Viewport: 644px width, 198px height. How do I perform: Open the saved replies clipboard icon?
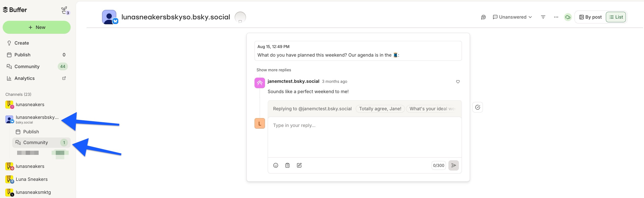tap(287, 165)
